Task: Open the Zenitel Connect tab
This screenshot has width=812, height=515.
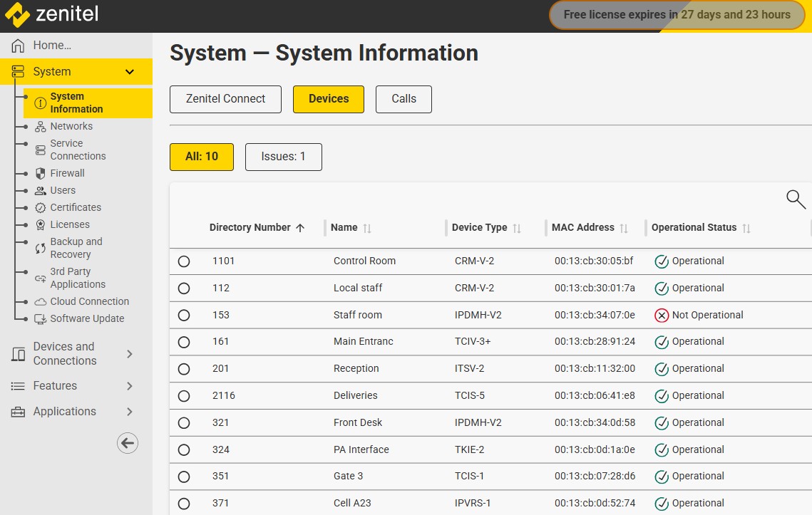Action: (225, 99)
